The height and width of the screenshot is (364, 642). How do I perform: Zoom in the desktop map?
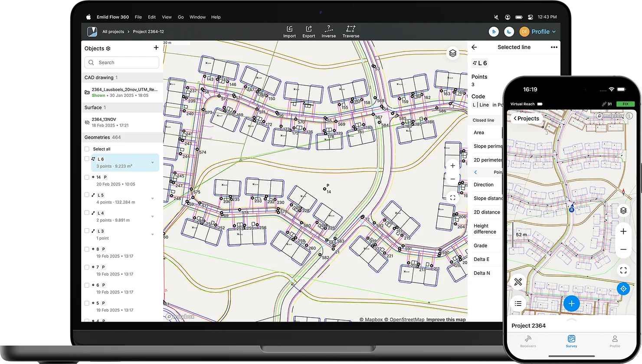[452, 166]
